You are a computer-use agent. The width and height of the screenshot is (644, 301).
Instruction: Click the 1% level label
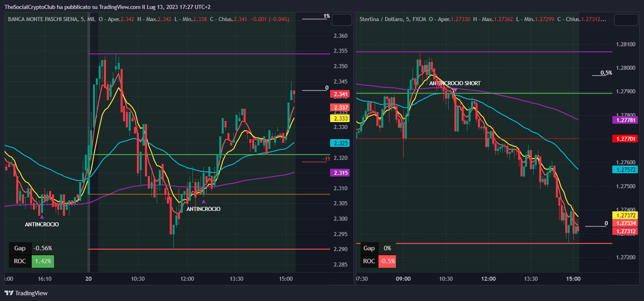tap(326, 16)
